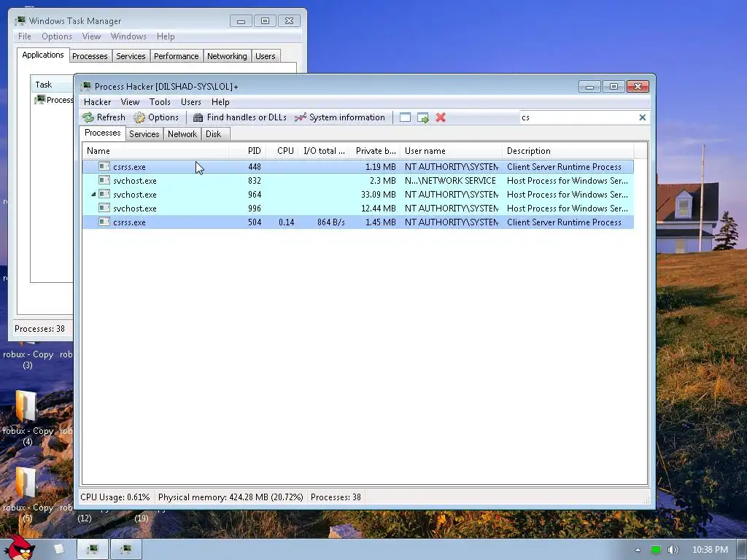
Task: Click the Windows Task Manager title bar icon
Action: pos(20,20)
